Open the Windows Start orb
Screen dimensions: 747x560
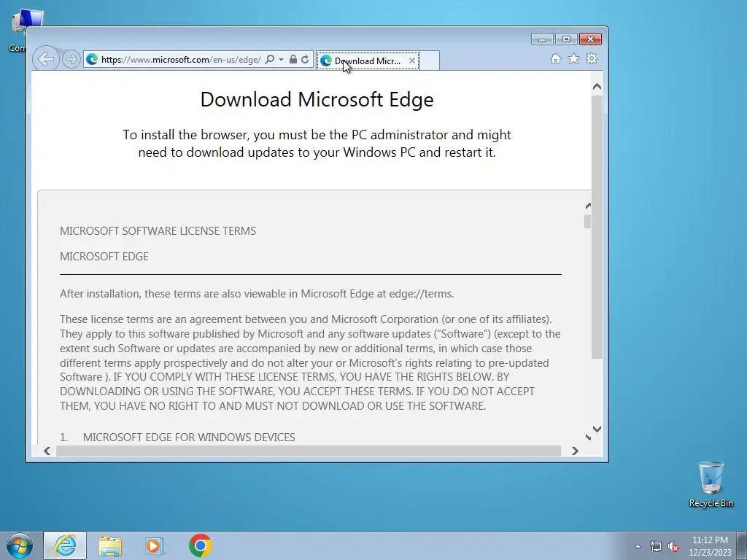pyautogui.click(x=19, y=545)
